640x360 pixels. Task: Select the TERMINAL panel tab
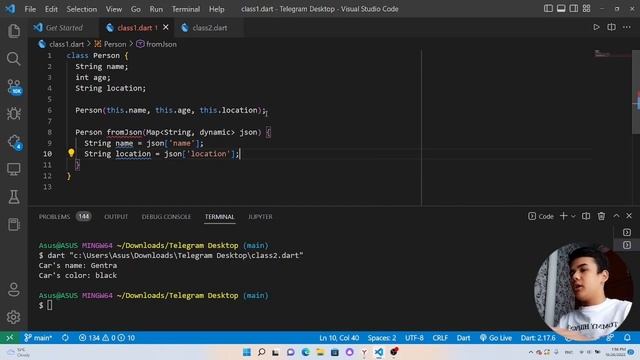(220, 217)
